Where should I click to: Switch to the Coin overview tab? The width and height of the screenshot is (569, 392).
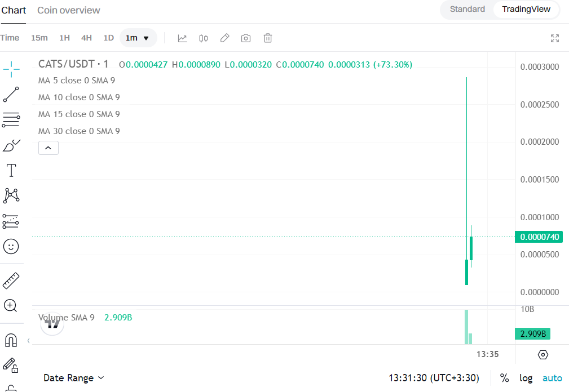coord(68,10)
